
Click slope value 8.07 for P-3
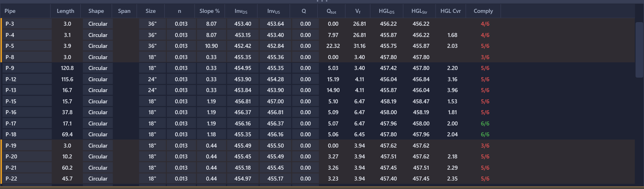[x=211, y=24]
